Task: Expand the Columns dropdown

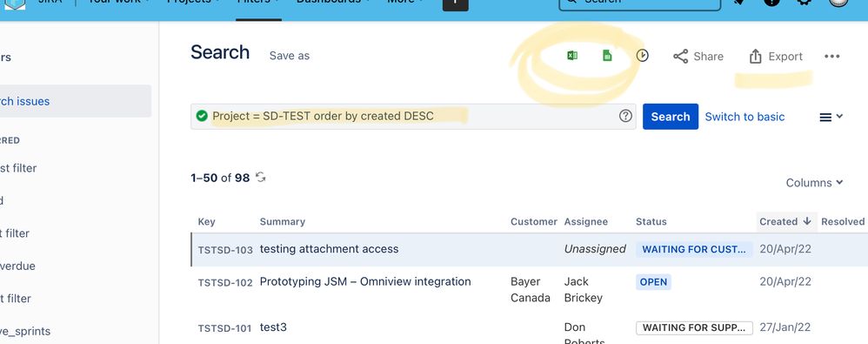Action: click(814, 182)
